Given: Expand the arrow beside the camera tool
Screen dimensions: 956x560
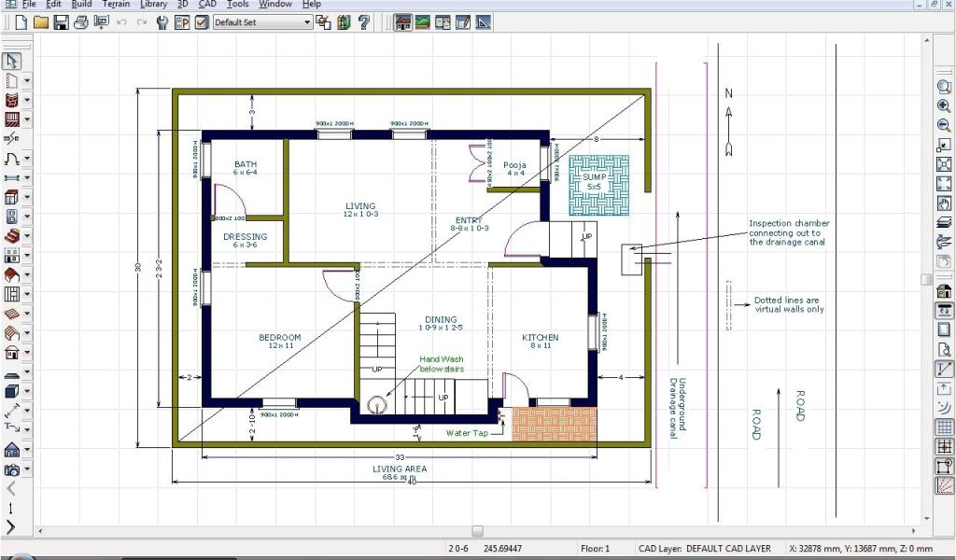Looking at the screenshot, I should (27, 470).
